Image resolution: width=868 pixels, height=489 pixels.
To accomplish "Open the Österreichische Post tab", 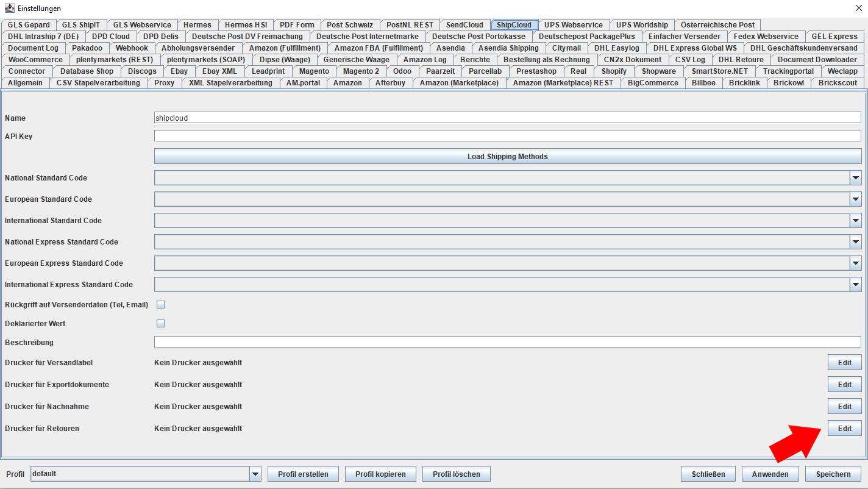I will tap(717, 25).
